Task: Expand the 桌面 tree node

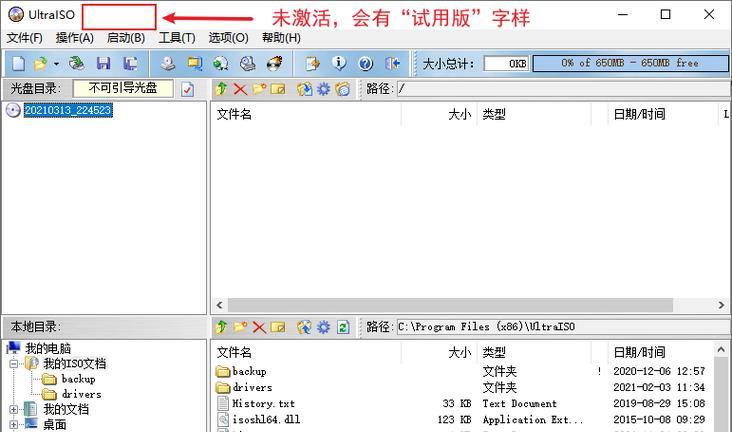Action: (14, 425)
